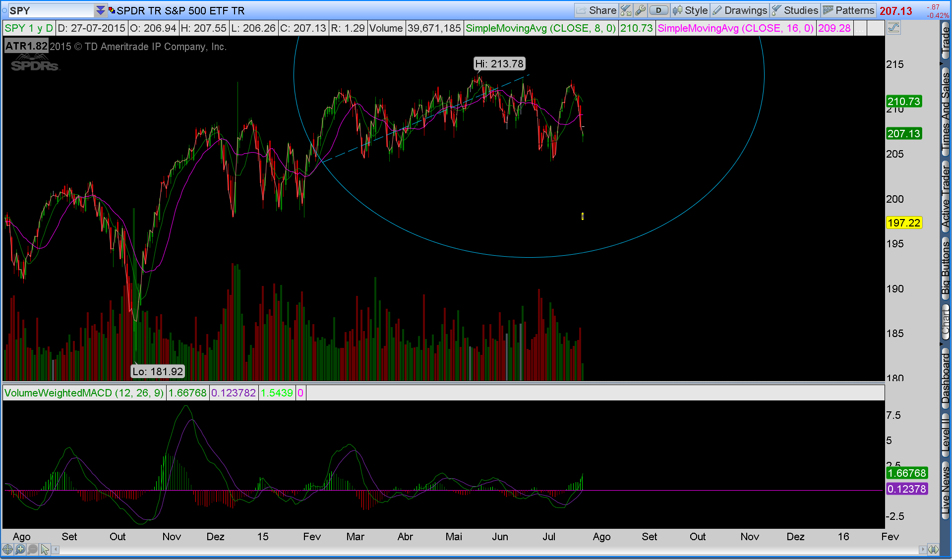Click the expand icon at scrollbar right end
Screen dimensions: 952x560
click(933, 549)
